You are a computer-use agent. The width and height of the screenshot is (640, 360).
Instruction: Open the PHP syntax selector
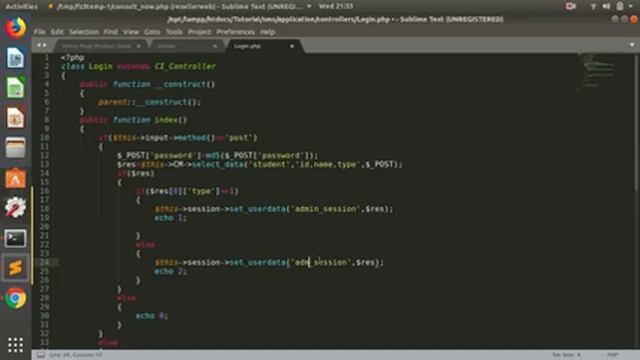coord(612,355)
